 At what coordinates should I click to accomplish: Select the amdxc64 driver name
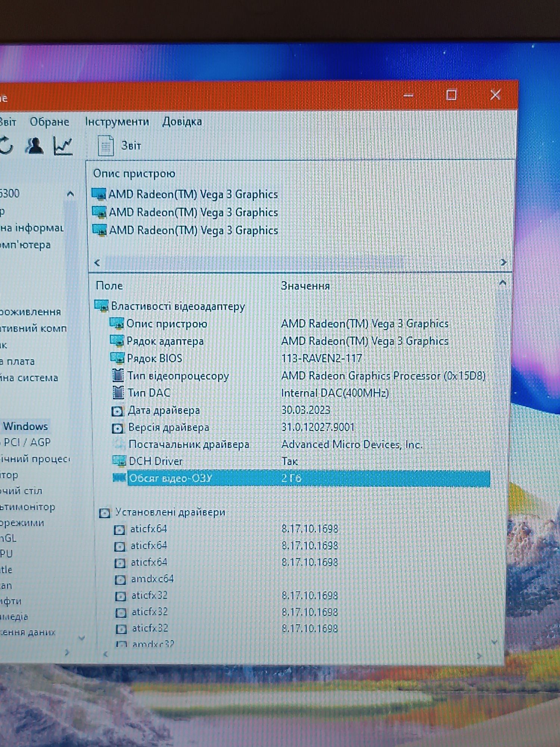coord(152,579)
